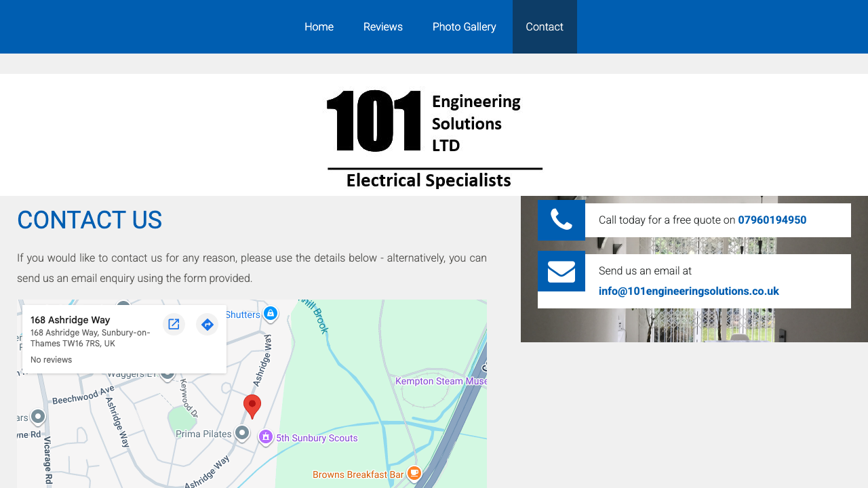Select the Contact navigation item
The image size is (868, 488).
(545, 26)
